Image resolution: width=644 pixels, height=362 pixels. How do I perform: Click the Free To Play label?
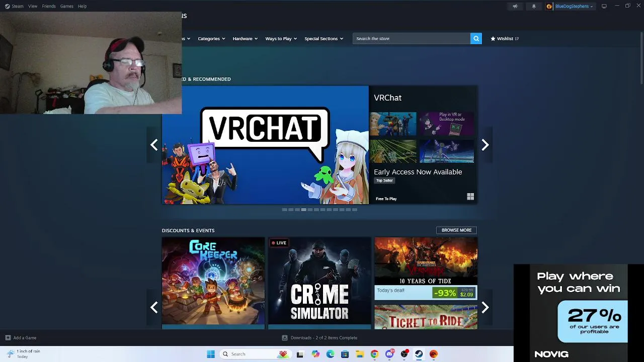386,199
